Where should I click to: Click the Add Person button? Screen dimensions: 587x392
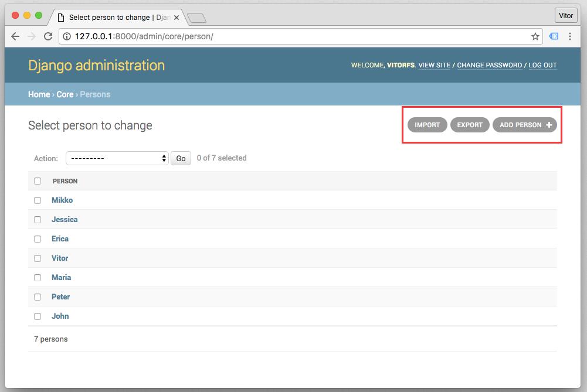point(525,125)
